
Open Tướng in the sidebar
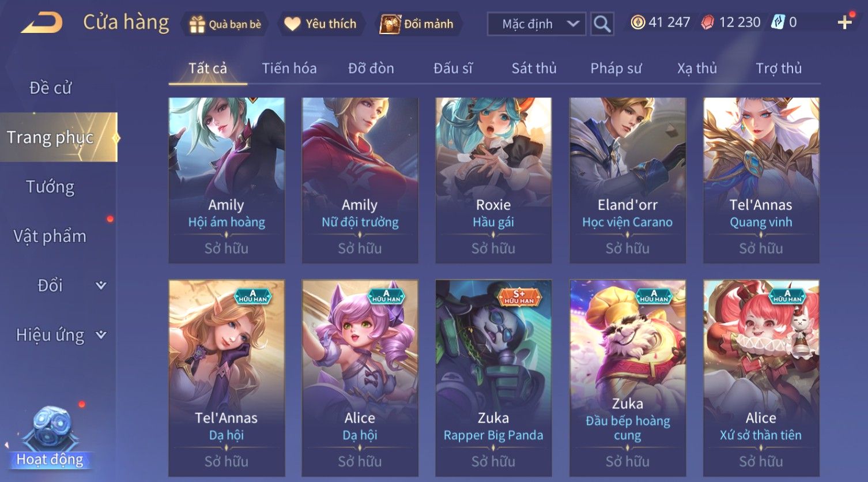[x=50, y=187]
